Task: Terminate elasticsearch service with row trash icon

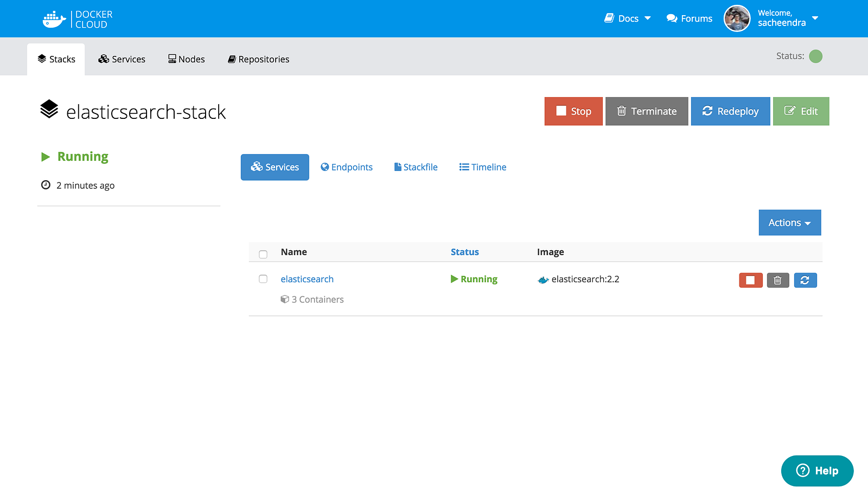Action: pyautogui.click(x=778, y=280)
